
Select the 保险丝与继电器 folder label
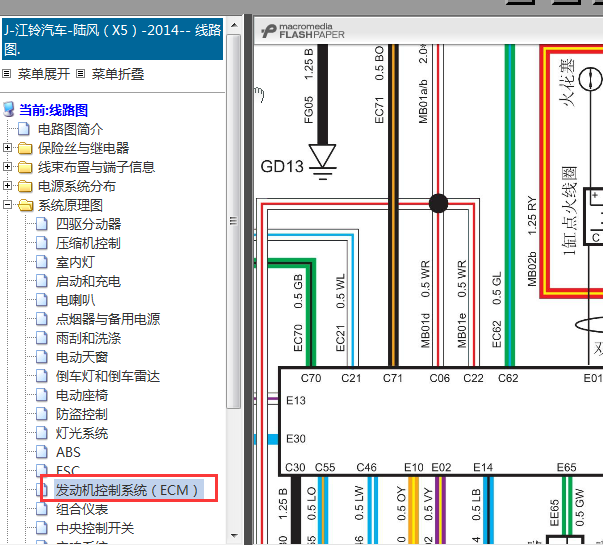83,148
